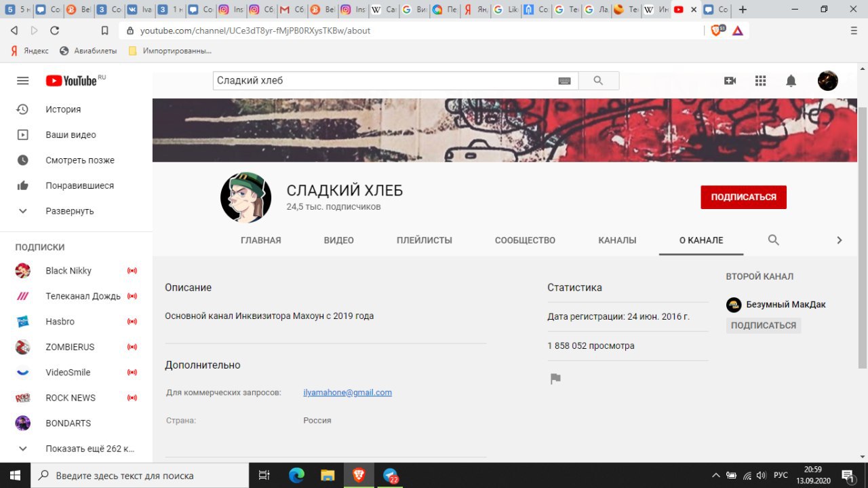Open the Импортированные bookmarks folder

pos(170,50)
